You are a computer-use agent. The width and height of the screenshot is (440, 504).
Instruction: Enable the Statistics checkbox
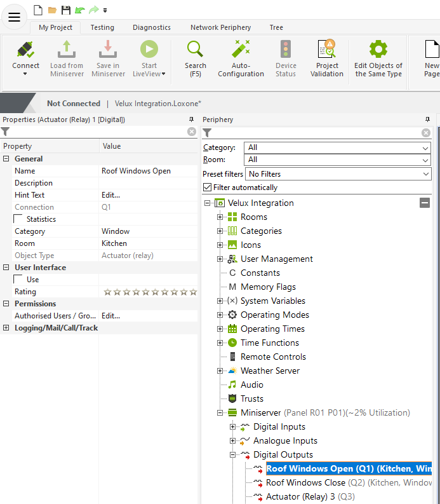[18, 219]
